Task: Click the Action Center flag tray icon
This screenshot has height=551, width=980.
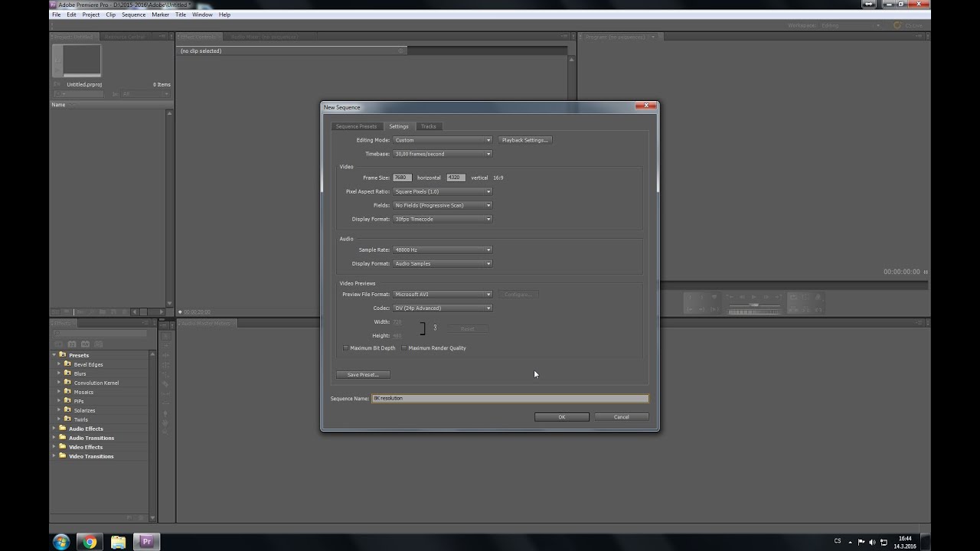Action: [861, 542]
